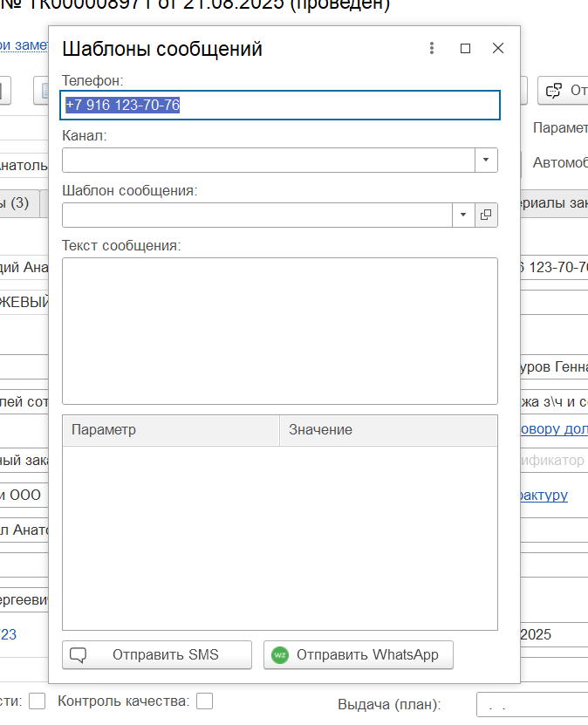Click the speech bubble icon for SMS
Image resolution: width=588 pixels, height=725 pixels.
click(x=79, y=655)
